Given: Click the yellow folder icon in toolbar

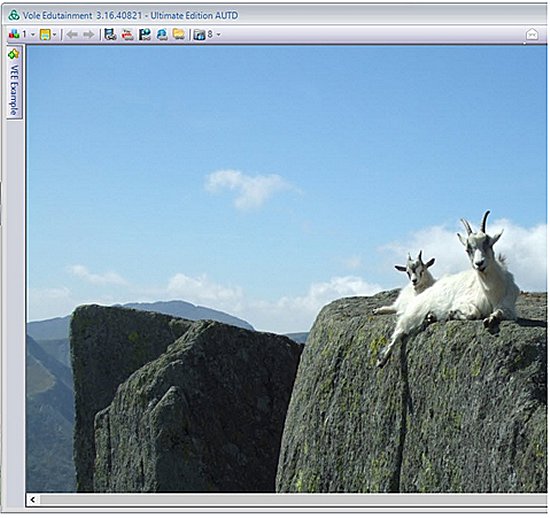Looking at the screenshot, I should tap(179, 34).
